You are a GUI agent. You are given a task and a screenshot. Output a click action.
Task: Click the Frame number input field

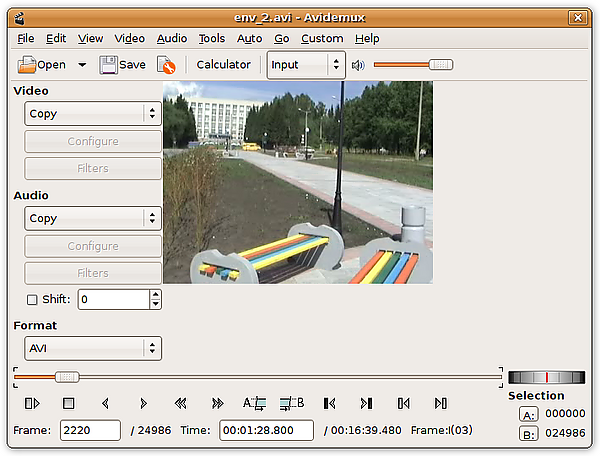pos(89,430)
